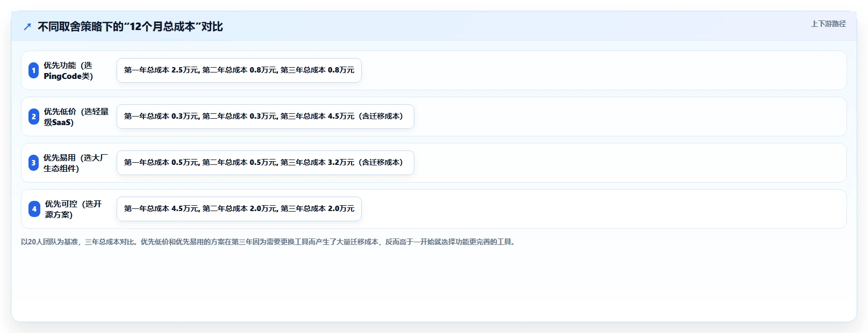Image resolution: width=868 pixels, height=333 pixels.
Task: Select the number 2 badge for 优先低价
Action: 34,117
